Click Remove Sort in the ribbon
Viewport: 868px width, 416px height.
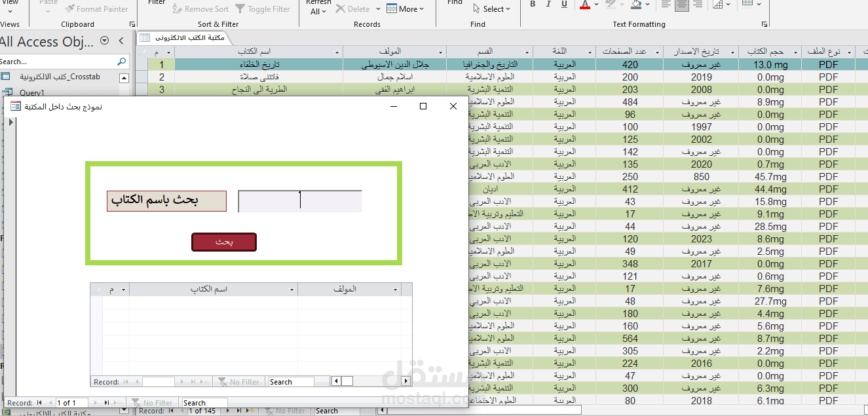(200, 9)
